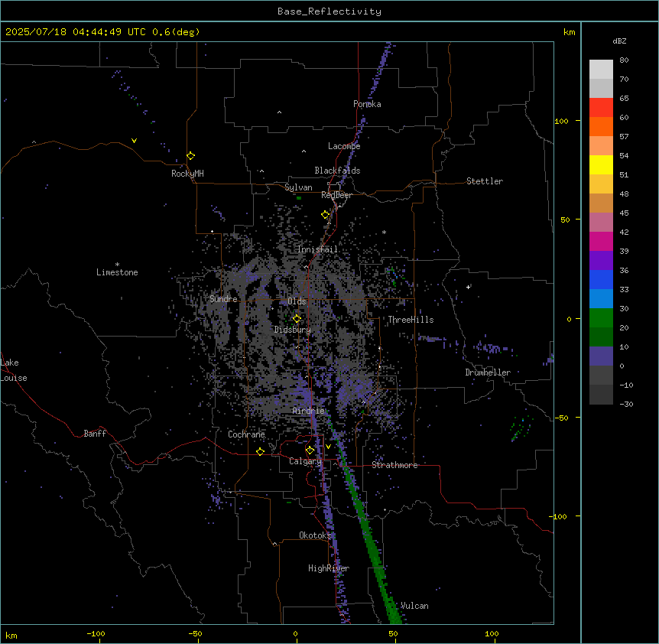Click the 2025/07/18 04:44:49 UTC timestamp
659x644 pixels.
pyautogui.click(x=76, y=32)
